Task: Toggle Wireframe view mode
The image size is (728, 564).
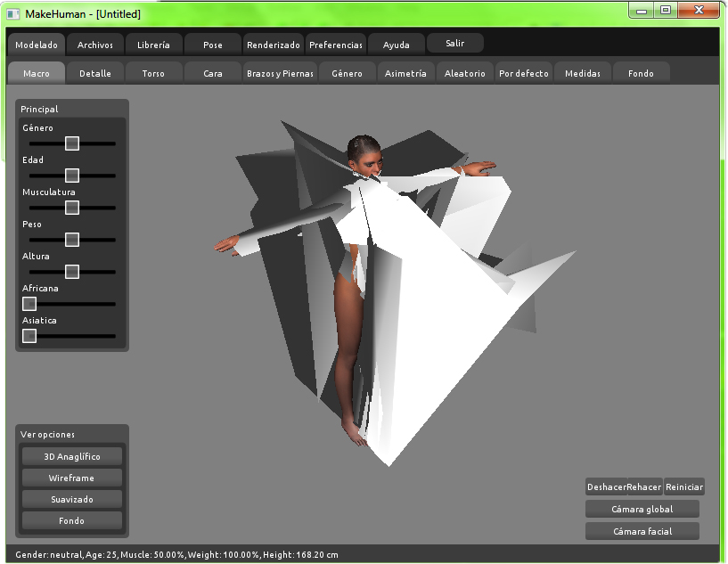Action: pos(72,478)
